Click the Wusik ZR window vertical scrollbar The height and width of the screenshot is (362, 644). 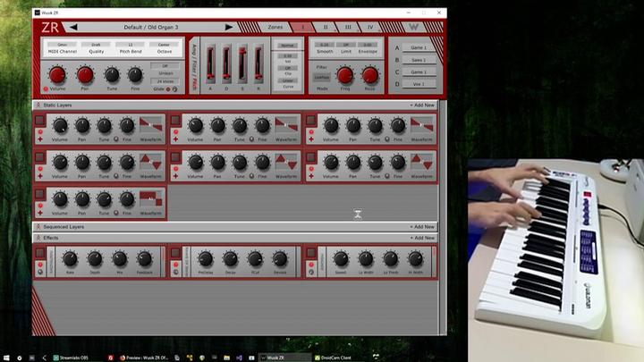443,217
